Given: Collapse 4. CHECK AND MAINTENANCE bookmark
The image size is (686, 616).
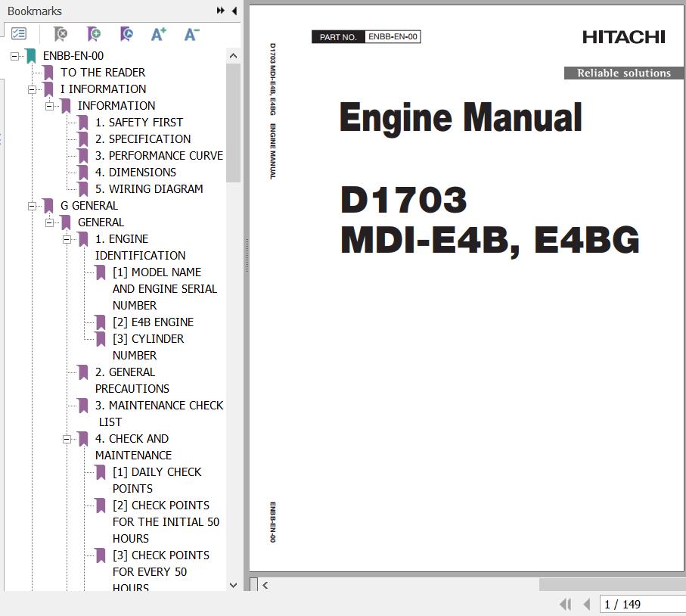Looking at the screenshot, I should pyautogui.click(x=67, y=439).
